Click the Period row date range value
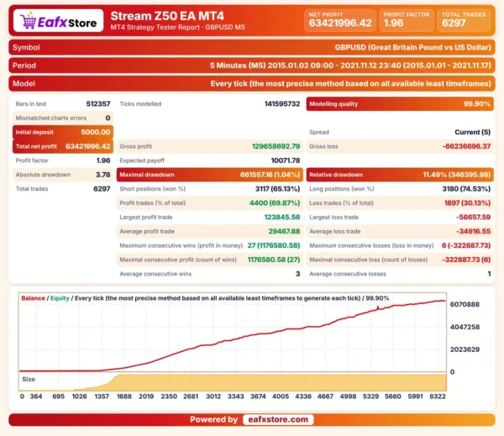This screenshot has width=504, height=436. [350, 66]
